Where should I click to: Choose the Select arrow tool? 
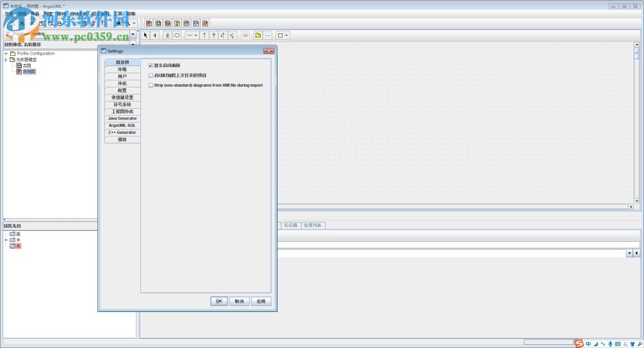click(x=146, y=36)
